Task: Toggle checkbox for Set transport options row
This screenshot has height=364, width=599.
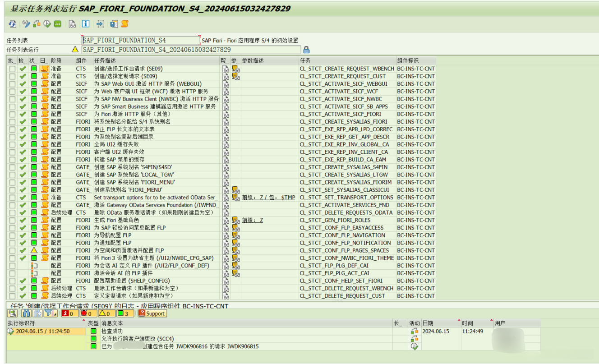Action: (x=12, y=198)
